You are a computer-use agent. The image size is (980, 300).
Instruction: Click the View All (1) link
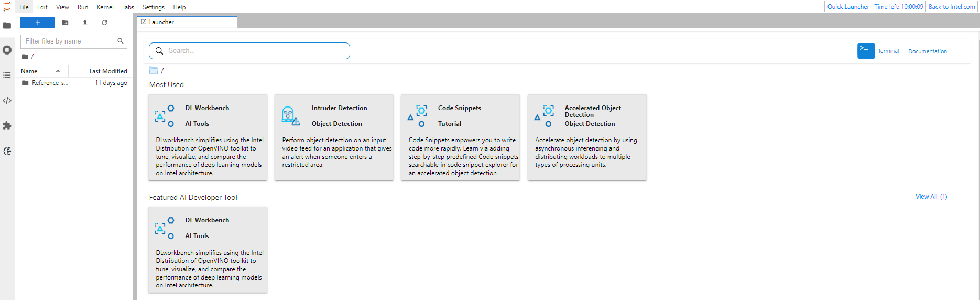pyautogui.click(x=931, y=197)
